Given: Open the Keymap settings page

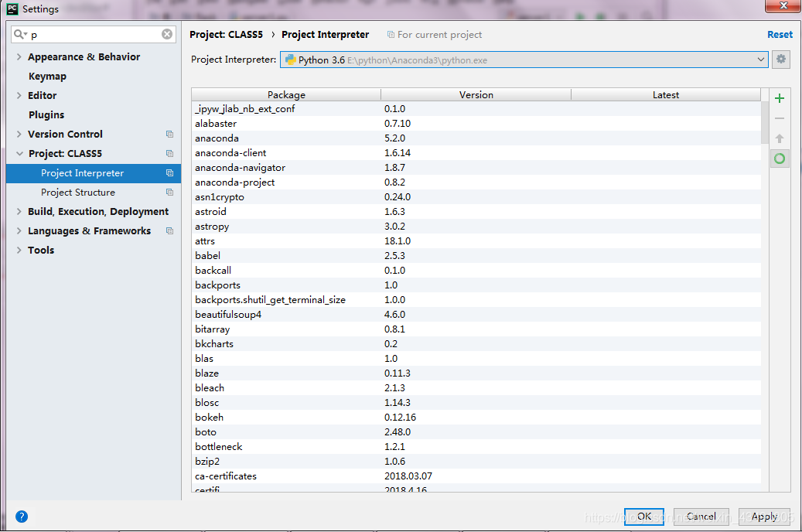Looking at the screenshot, I should (47, 77).
